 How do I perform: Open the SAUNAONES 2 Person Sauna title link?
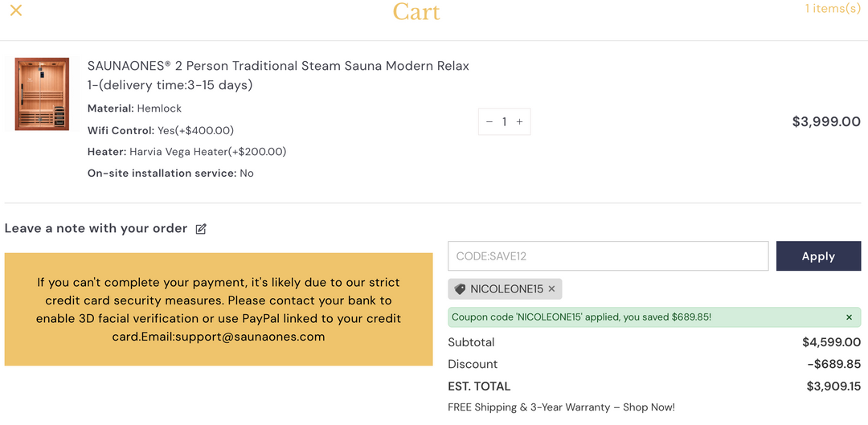point(278,76)
